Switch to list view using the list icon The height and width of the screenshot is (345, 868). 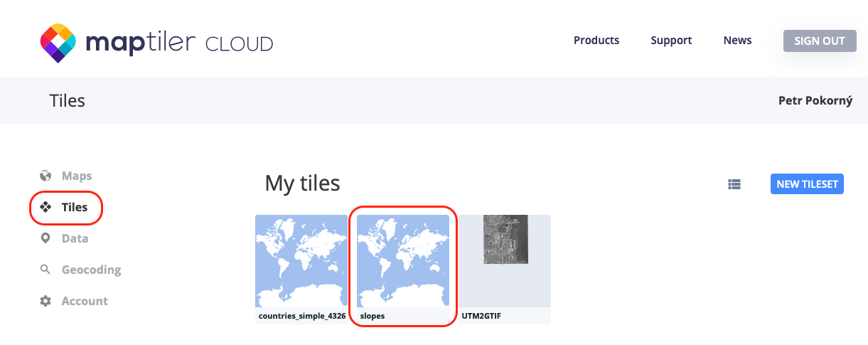[x=734, y=184]
